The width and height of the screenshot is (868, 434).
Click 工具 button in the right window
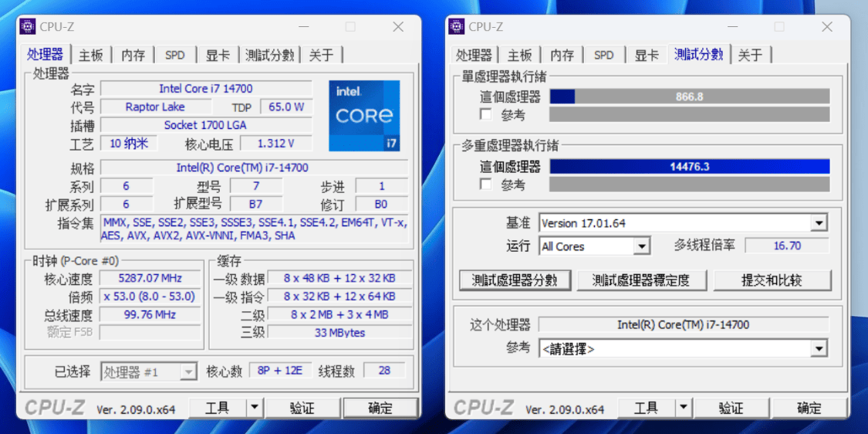646,409
